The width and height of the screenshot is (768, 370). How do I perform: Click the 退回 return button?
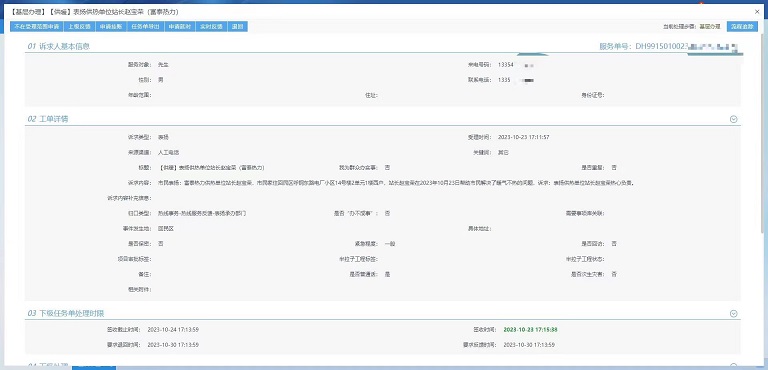(x=238, y=26)
